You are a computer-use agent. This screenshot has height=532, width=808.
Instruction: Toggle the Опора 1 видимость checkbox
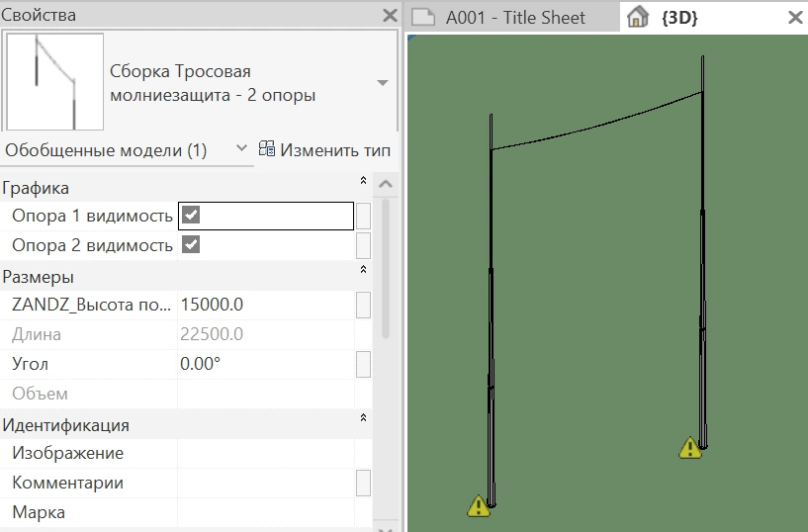pos(191,216)
